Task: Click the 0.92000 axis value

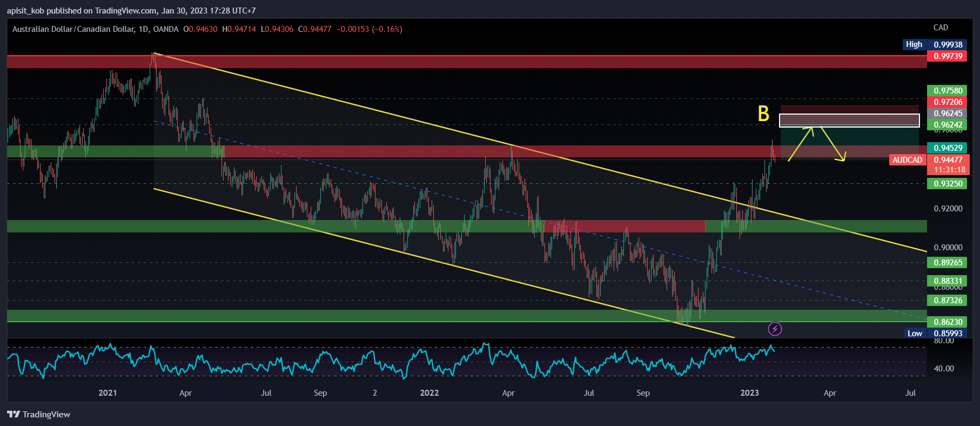Action: [948, 208]
